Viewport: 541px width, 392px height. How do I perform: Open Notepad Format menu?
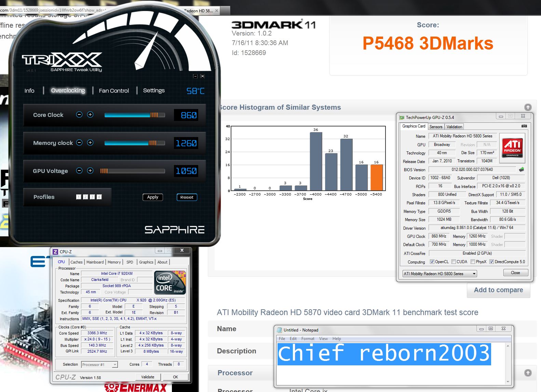tap(308, 339)
